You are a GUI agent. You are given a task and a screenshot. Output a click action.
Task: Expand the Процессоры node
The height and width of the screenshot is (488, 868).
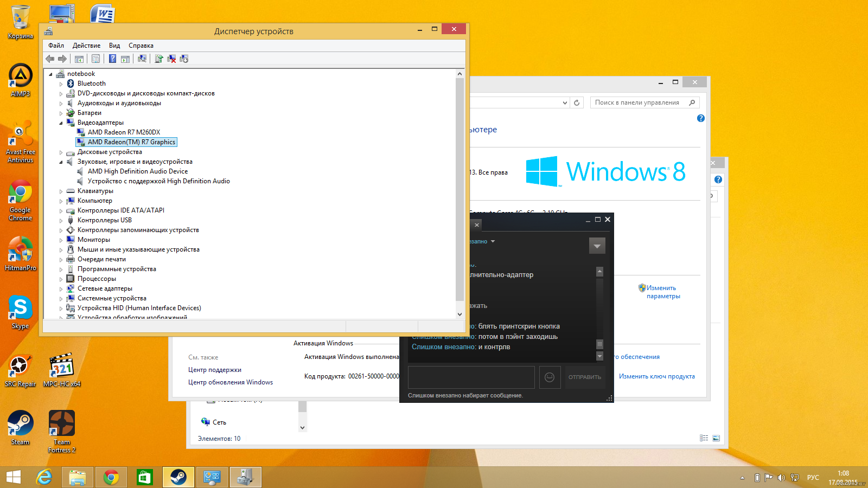[x=61, y=279]
